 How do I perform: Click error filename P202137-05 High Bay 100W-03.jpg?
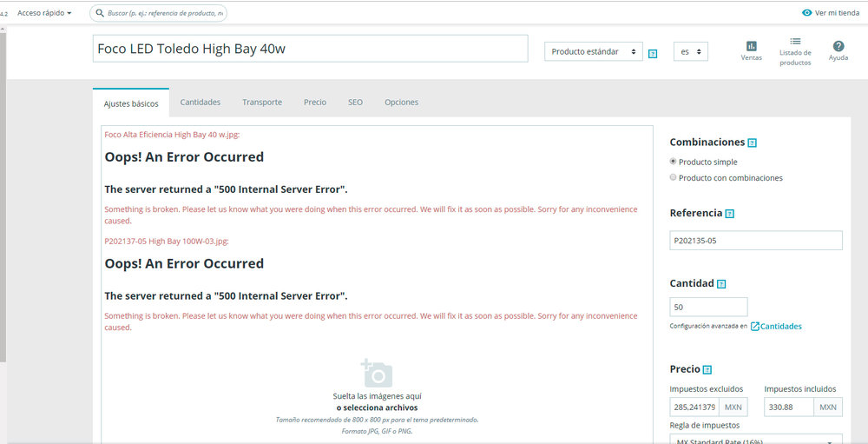click(x=167, y=242)
